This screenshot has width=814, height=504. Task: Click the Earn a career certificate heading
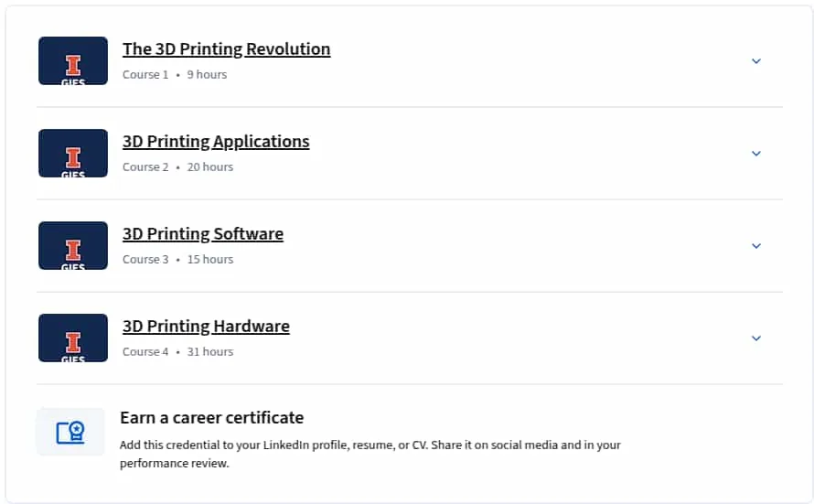(x=212, y=418)
